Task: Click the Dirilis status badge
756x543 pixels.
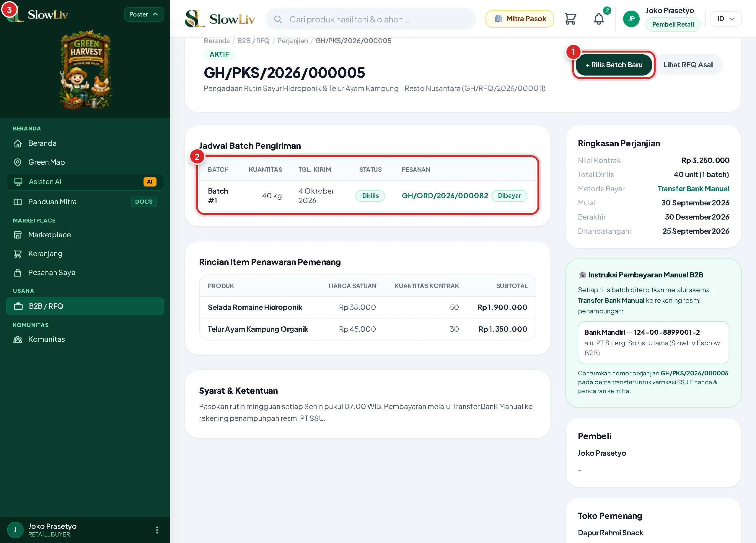Action: click(x=370, y=196)
